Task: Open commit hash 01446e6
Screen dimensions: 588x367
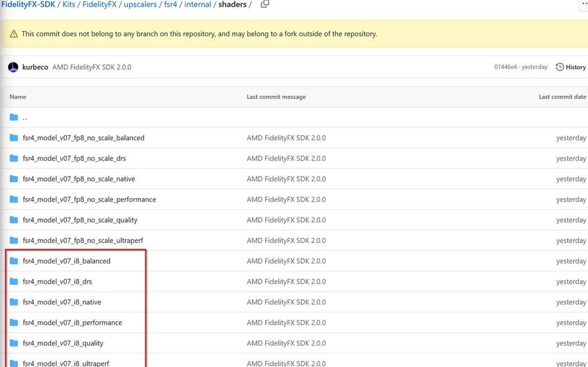Action: click(506, 67)
